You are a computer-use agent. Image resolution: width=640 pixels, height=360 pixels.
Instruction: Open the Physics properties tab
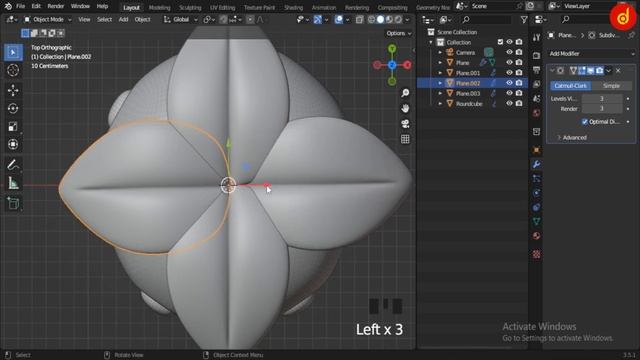coord(536,193)
